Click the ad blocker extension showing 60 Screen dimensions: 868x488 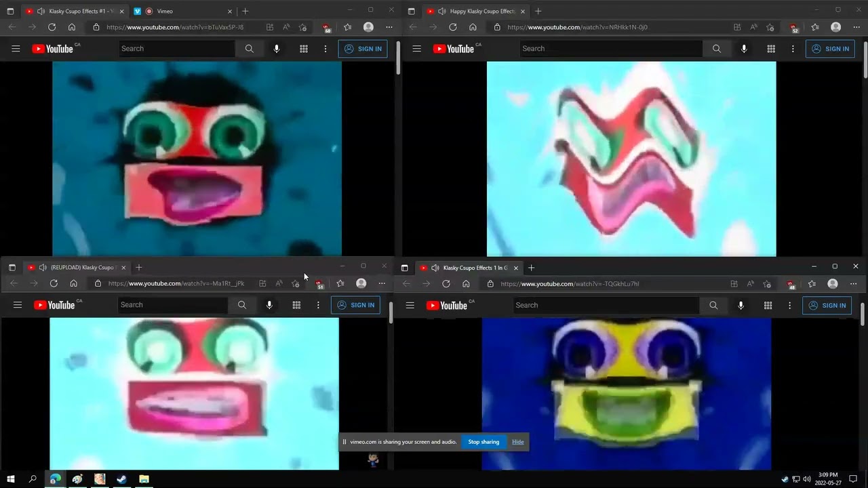(x=326, y=28)
